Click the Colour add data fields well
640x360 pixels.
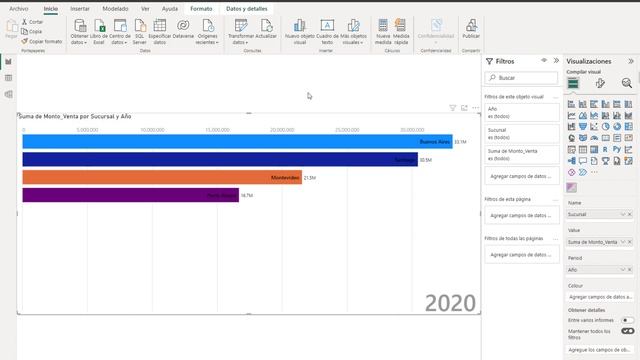[600, 297]
